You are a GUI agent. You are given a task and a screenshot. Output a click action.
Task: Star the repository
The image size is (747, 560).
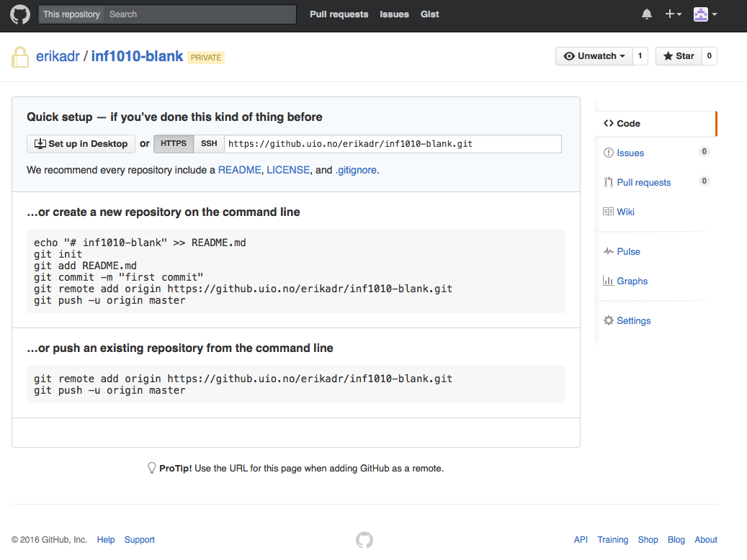tap(679, 56)
